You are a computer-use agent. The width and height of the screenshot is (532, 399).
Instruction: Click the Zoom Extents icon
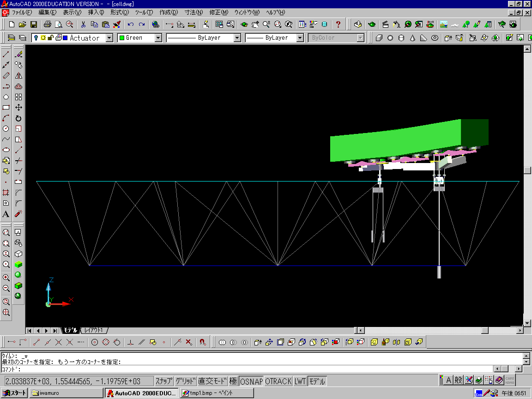6,313
